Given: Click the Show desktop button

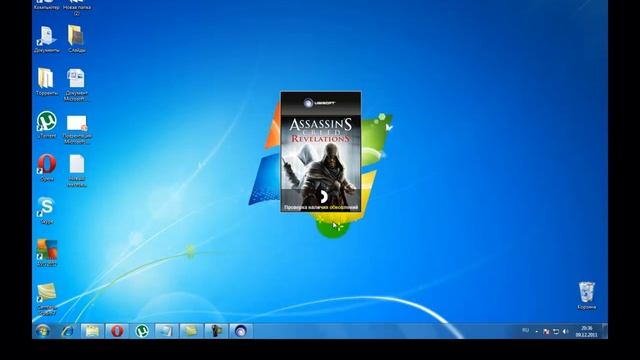Looking at the screenshot, I should click(x=605, y=331).
